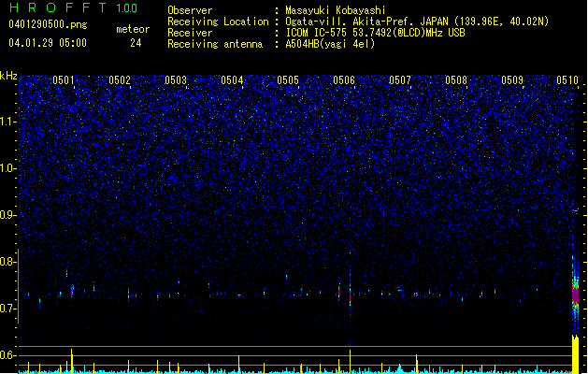Screen dimensions: 588x374
Task: Click the magenta strong echo at 0510
Action: [575, 295]
